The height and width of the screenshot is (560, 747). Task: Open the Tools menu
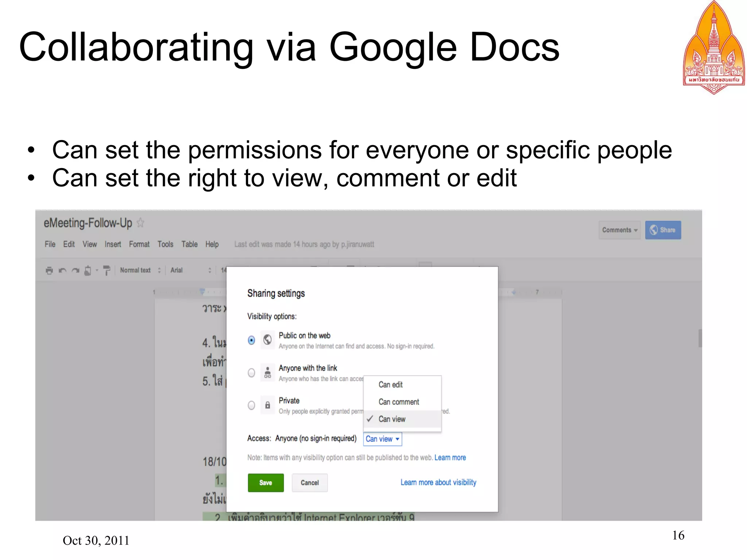pos(165,244)
